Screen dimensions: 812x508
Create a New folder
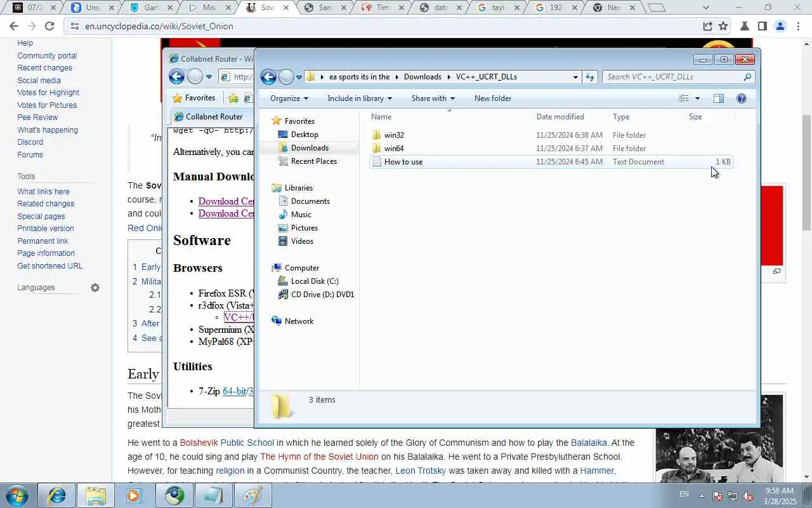click(x=493, y=98)
